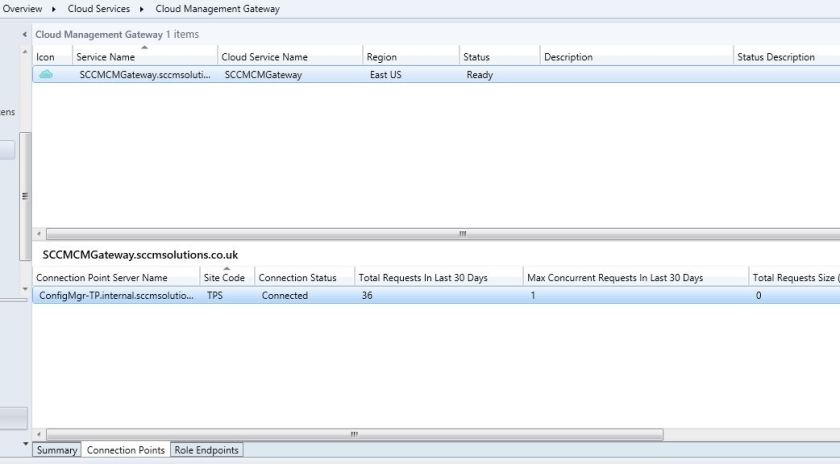
Task: Sort by Icon column header
Action: pos(52,57)
